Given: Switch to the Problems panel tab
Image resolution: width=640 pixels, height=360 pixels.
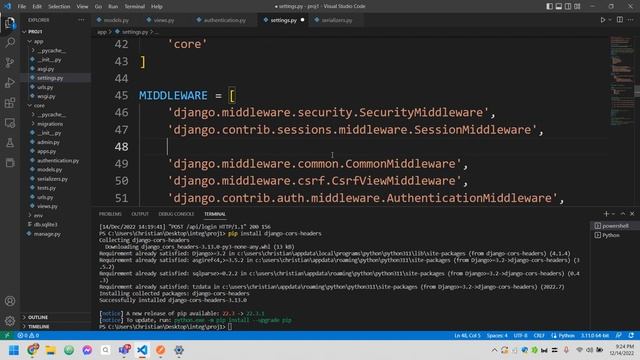Looking at the screenshot, I should 110,214.
